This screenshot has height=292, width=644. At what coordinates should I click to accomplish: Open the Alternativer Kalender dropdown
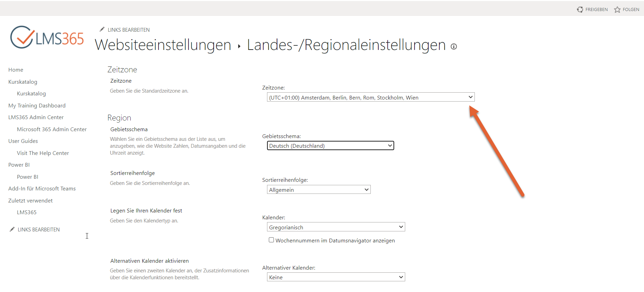336,277
